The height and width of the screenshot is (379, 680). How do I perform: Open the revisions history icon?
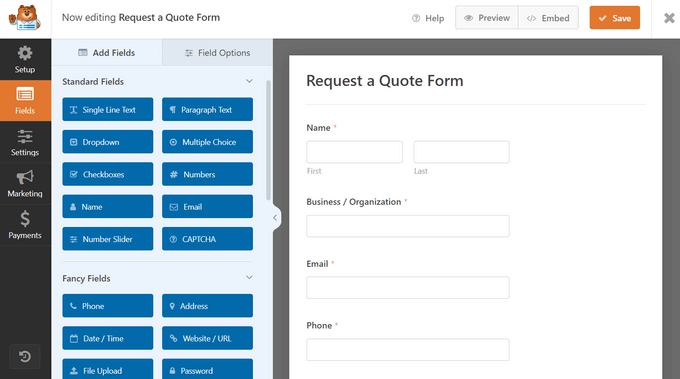25,356
